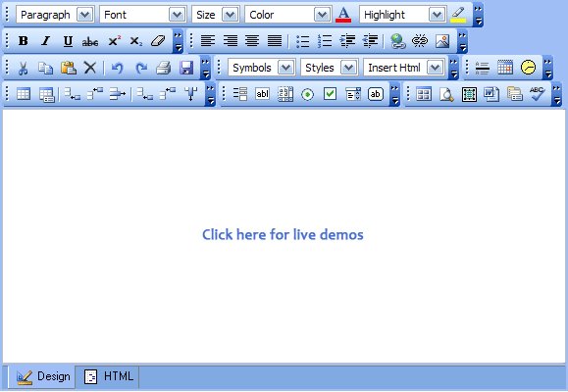Apply strikethrough formatting
The width and height of the screenshot is (568, 392).
tap(90, 41)
